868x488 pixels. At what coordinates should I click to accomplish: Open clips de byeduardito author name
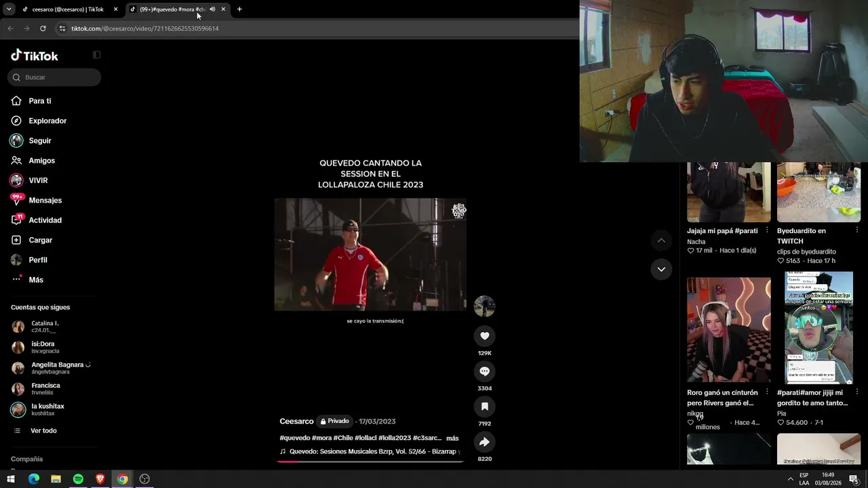pyautogui.click(x=806, y=251)
